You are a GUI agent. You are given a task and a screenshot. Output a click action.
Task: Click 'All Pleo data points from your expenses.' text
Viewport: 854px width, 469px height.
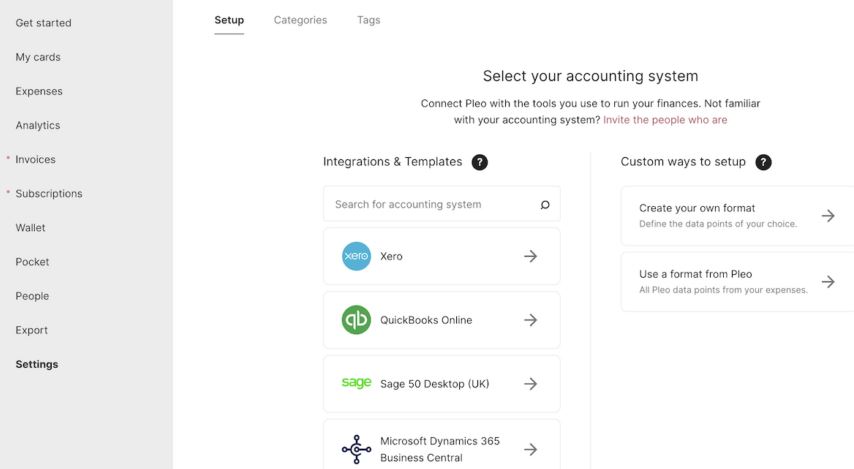[723, 290]
